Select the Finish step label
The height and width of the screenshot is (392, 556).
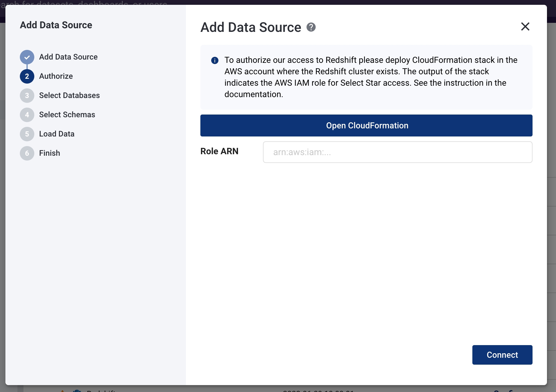click(50, 153)
